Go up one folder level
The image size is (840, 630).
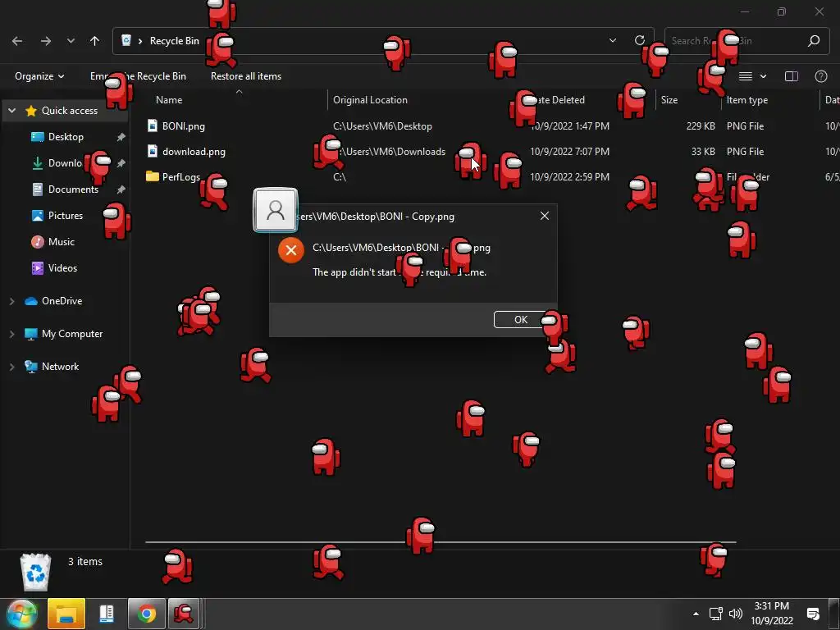pos(95,41)
